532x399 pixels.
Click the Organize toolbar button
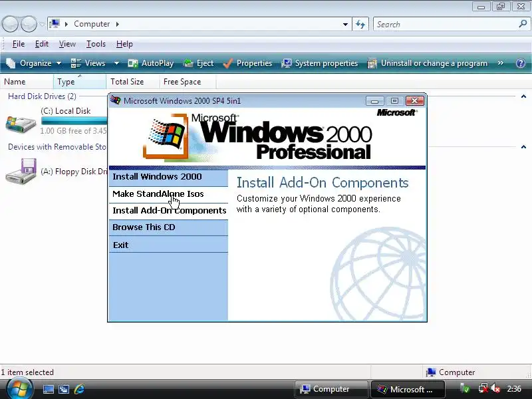click(34, 63)
